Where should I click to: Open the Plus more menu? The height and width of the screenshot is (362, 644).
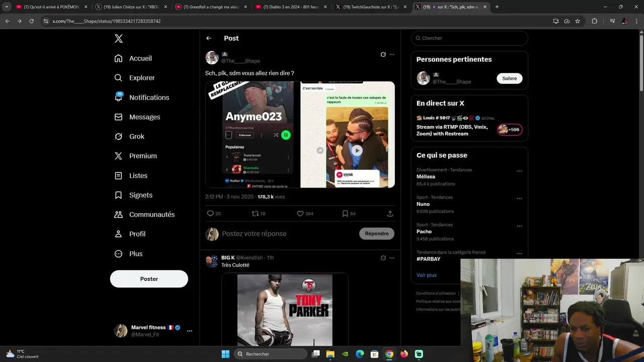point(128,254)
